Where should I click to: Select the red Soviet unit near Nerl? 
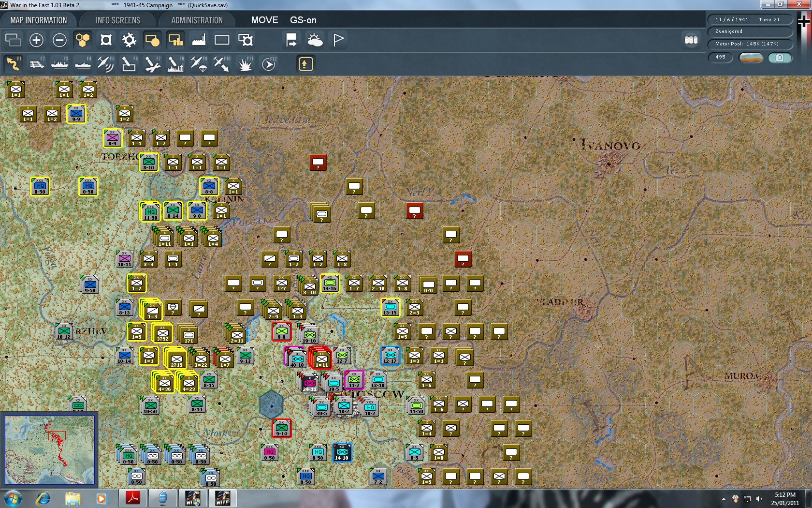[415, 210]
